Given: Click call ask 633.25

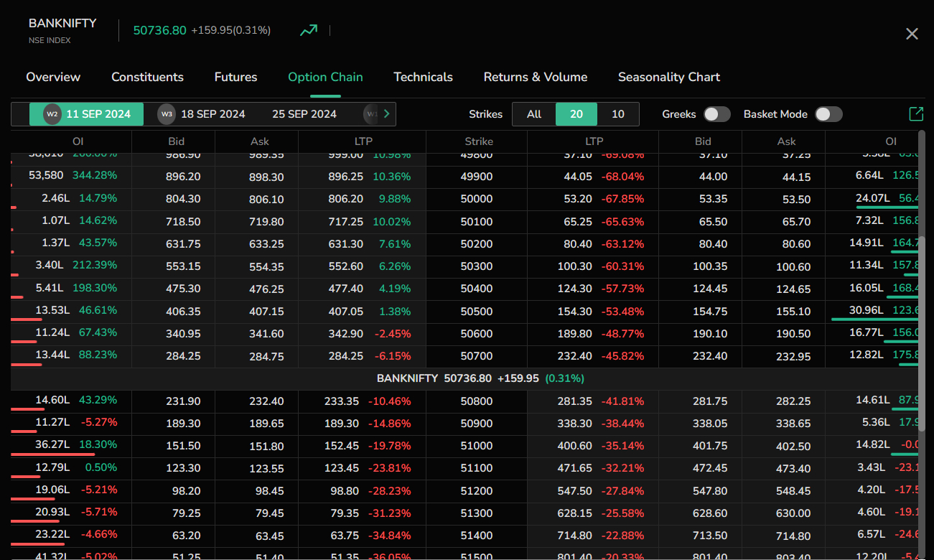Looking at the screenshot, I should [266, 244].
